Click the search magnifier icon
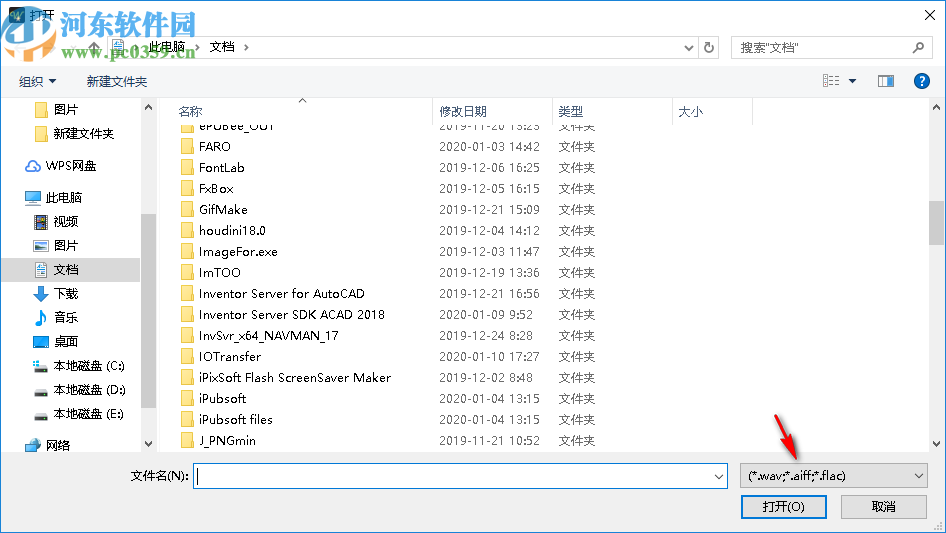Screen dimensions: 946x533 [918, 47]
